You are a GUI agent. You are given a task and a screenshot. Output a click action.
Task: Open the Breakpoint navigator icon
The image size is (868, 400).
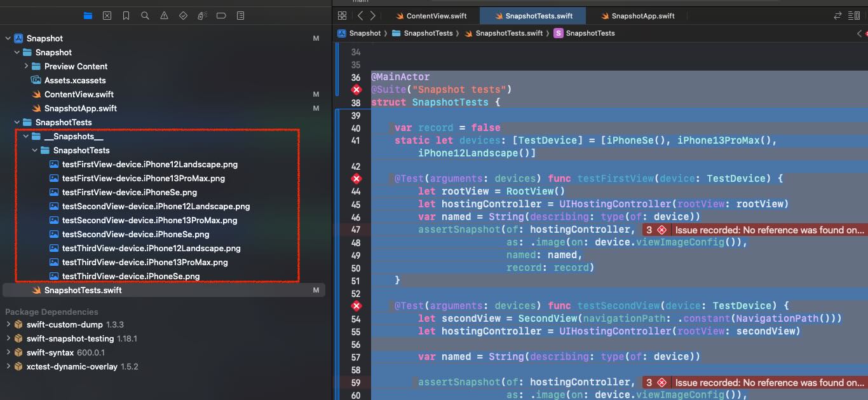click(x=221, y=15)
